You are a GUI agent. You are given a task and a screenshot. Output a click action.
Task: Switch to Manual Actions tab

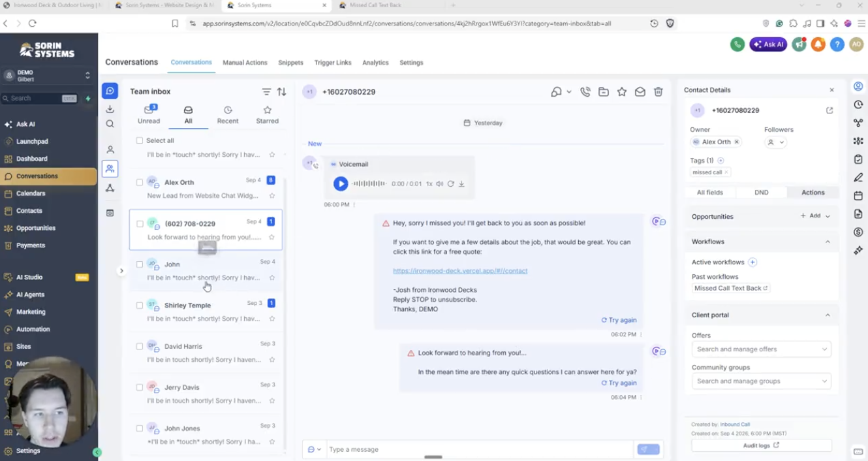pyautogui.click(x=245, y=63)
